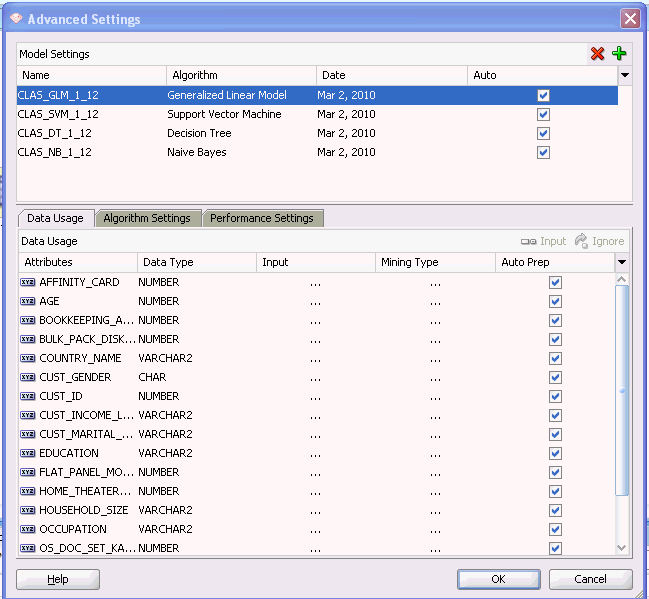Screen dimensions: 649x599
Task: Select the AGE attribute icon
Action: pos(28,301)
